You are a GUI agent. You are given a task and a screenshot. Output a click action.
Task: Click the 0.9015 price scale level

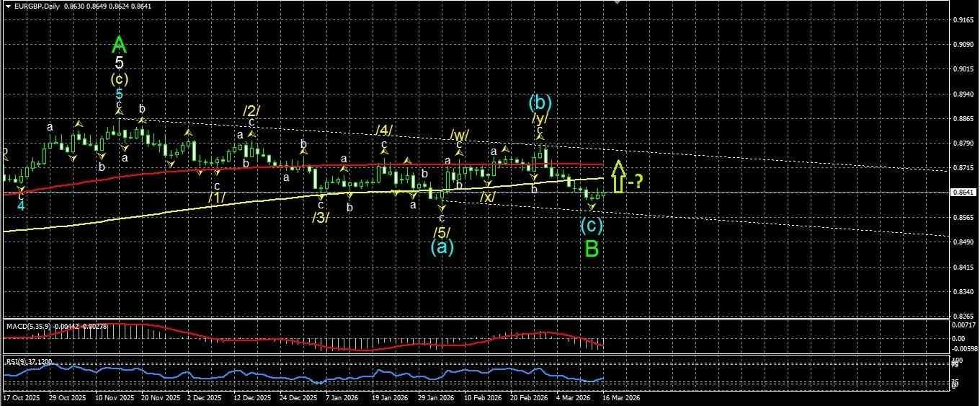pyautogui.click(x=964, y=69)
